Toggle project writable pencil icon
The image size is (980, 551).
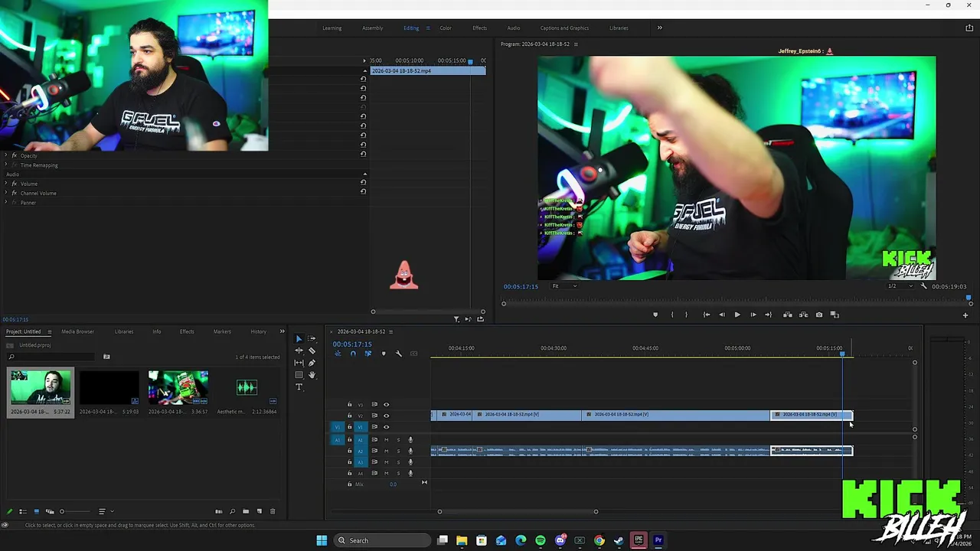[x=10, y=511]
